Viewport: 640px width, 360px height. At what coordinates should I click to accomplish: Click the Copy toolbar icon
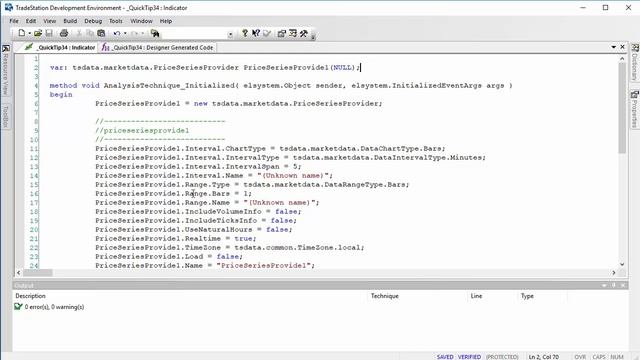click(x=90, y=33)
